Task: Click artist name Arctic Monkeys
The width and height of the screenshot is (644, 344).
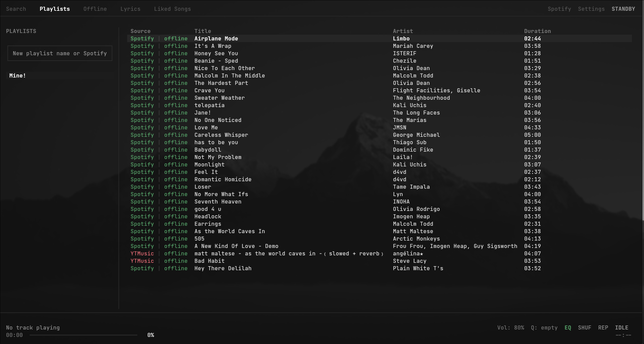Action: click(416, 239)
